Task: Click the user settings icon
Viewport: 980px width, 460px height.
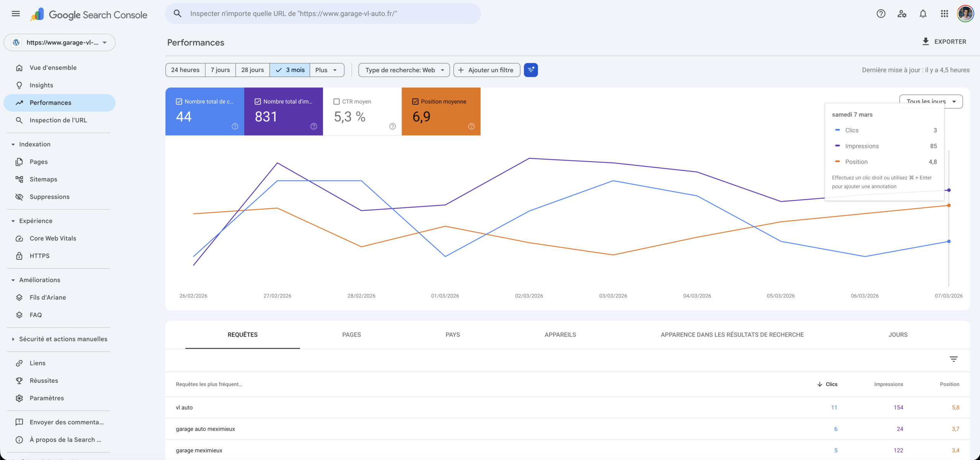Action: (x=902, y=14)
